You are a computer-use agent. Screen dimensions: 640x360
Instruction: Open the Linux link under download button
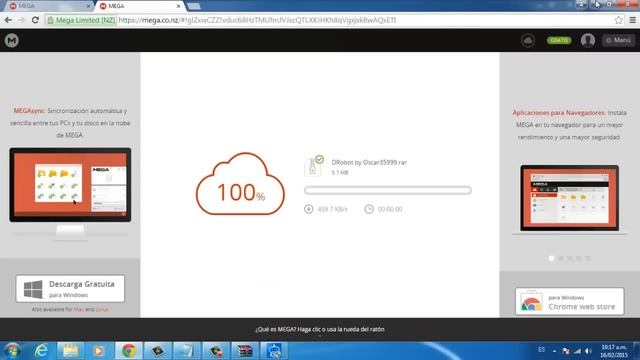[x=102, y=309]
